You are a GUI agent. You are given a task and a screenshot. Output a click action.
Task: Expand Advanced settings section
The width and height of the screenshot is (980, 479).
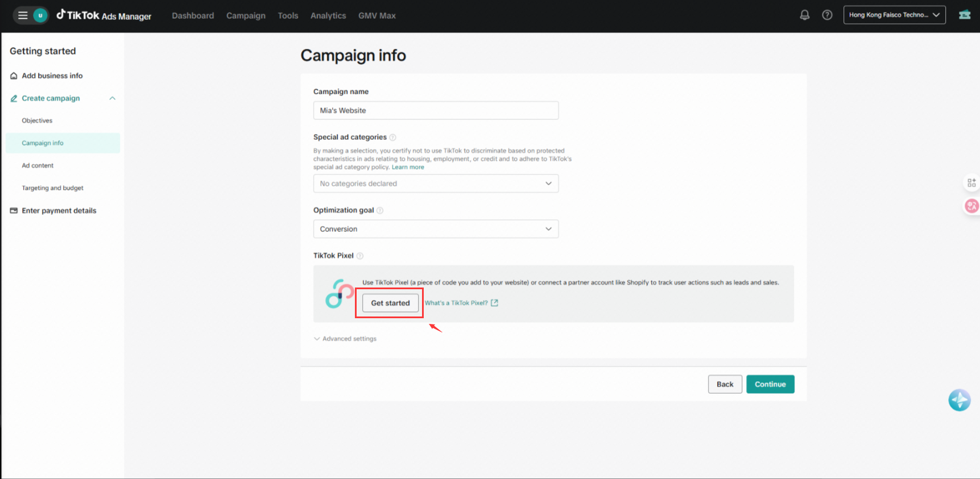tap(345, 339)
